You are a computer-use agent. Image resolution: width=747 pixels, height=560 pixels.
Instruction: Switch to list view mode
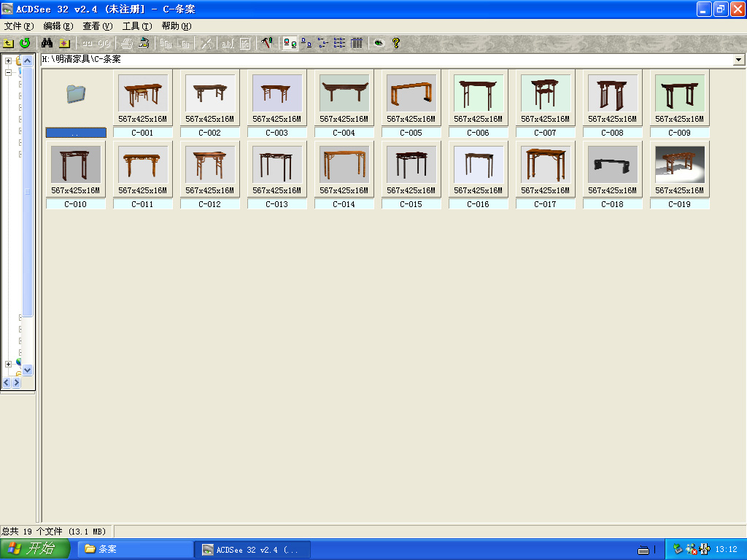pyautogui.click(x=340, y=43)
